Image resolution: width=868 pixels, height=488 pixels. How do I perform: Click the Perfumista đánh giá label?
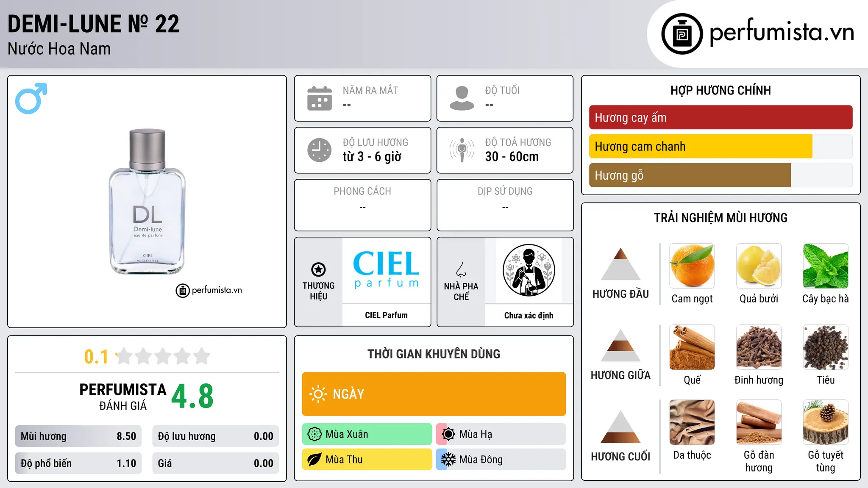tap(123, 396)
